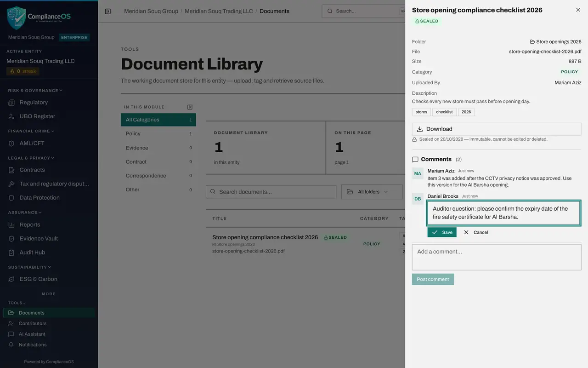Collapse the Risk & Governance section
The height and width of the screenshot is (368, 588).
click(x=35, y=91)
